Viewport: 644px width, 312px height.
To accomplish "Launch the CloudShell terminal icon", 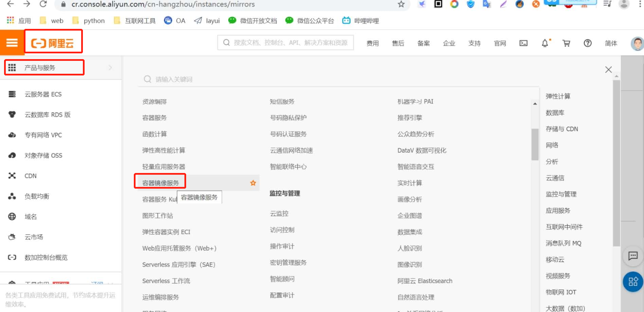I will (523, 43).
